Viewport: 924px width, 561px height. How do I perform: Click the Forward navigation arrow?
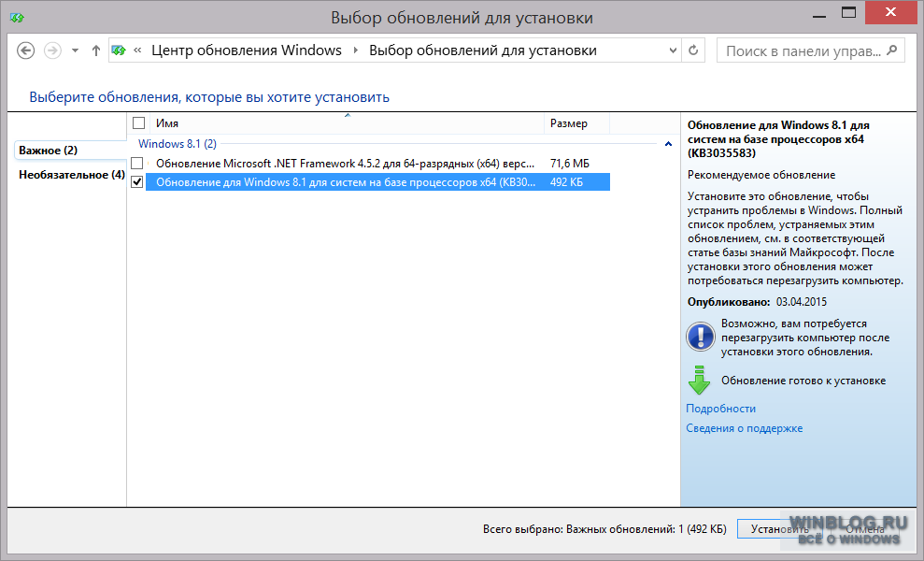[x=52, y=50]
